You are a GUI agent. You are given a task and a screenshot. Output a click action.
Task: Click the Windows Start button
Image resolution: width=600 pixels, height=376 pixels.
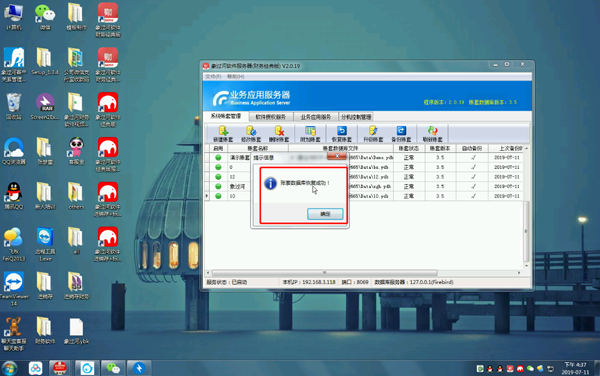10,368
